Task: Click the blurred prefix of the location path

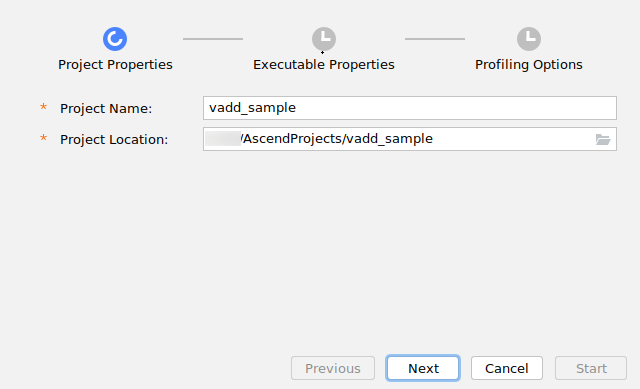Action: 223,139
